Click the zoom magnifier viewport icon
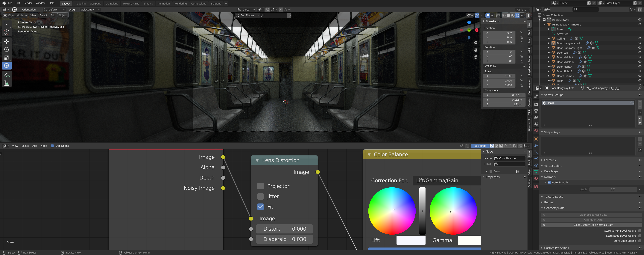The image size is (644, 255). (x=475, y=43)
